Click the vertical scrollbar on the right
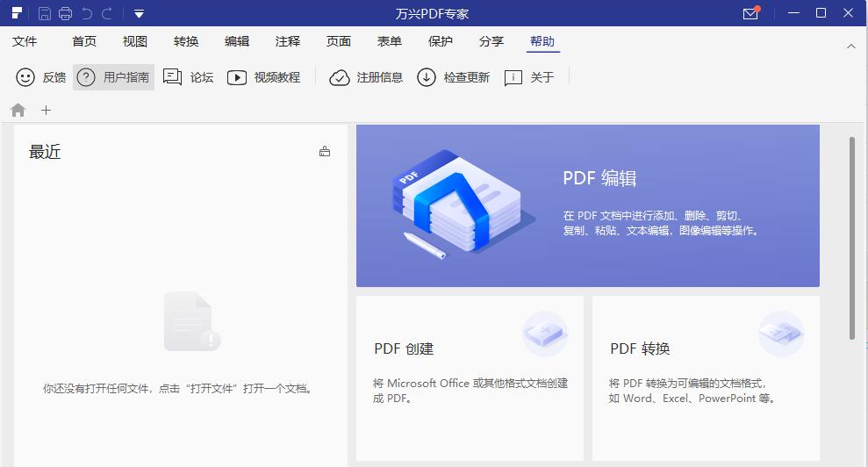868x467 pixels. click(851, 237)
